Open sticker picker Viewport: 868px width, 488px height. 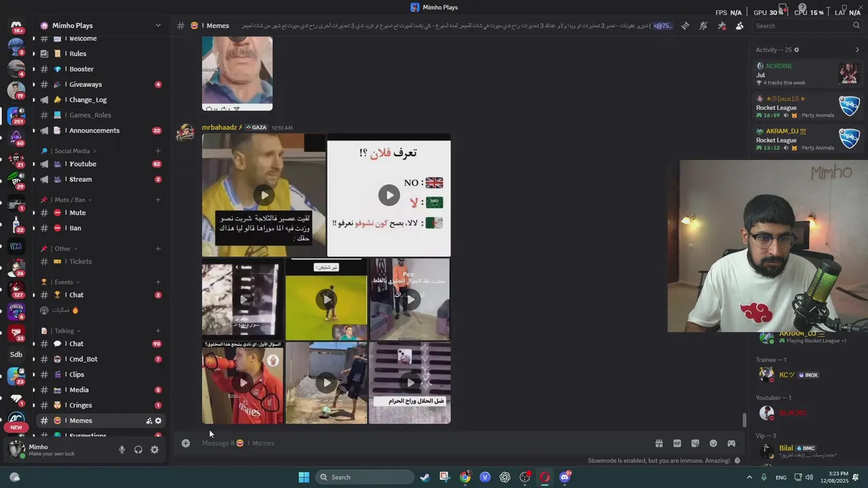(x=695, y=443)
